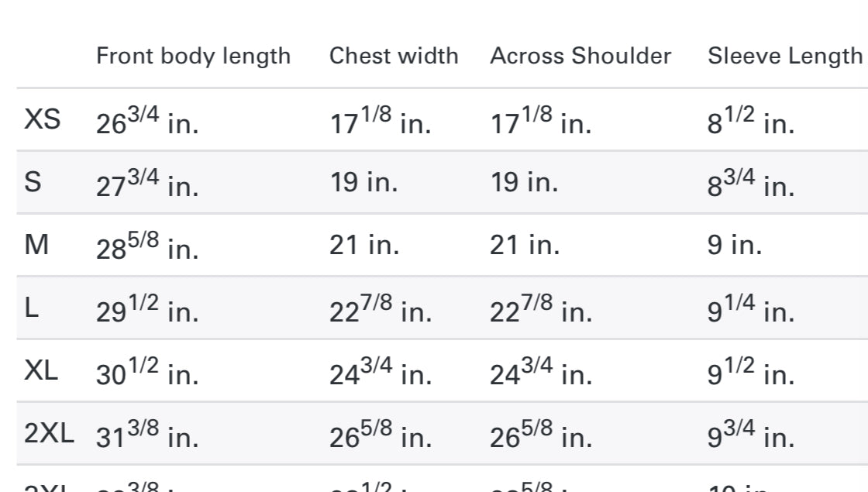Select the M front body length value

(x=147, y=247)
